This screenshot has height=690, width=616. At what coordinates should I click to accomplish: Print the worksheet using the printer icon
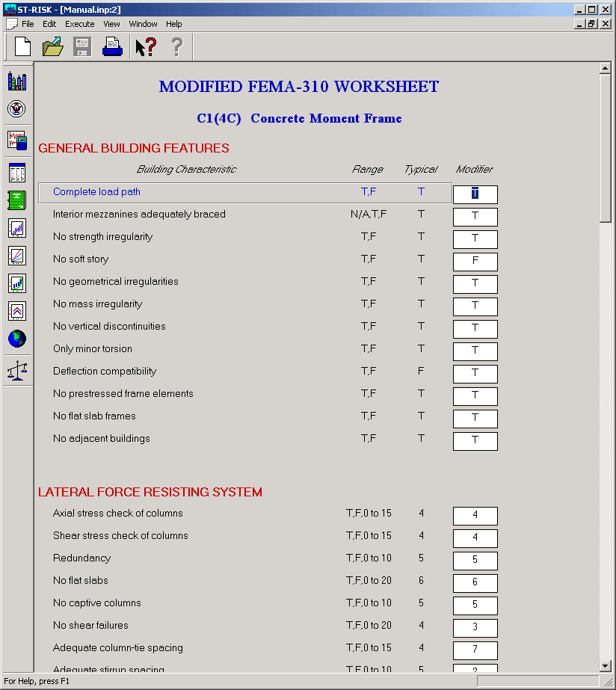112,47
